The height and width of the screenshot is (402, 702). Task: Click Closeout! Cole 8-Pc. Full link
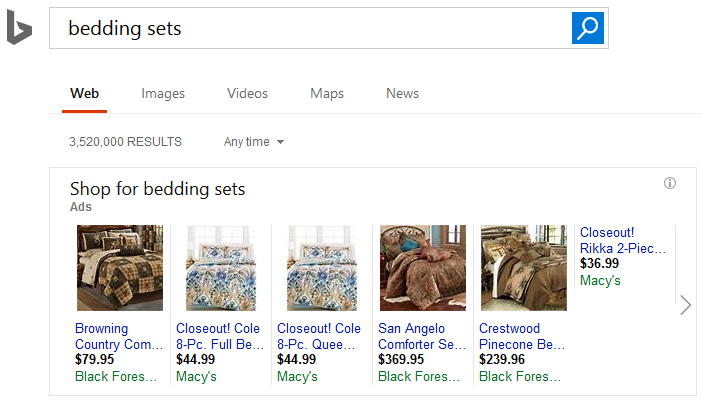click(218, 336)
